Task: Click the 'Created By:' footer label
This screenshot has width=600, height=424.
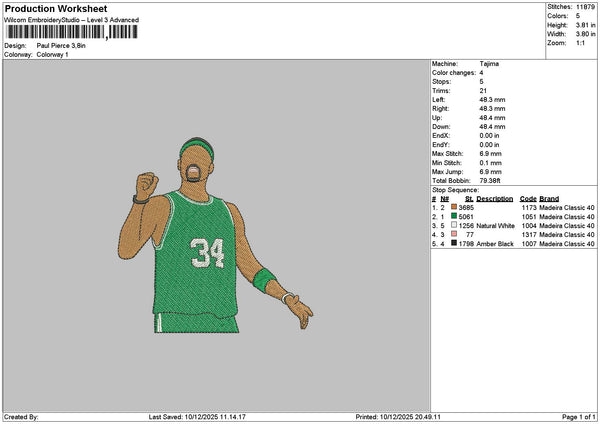Action: tap(21, 417)
